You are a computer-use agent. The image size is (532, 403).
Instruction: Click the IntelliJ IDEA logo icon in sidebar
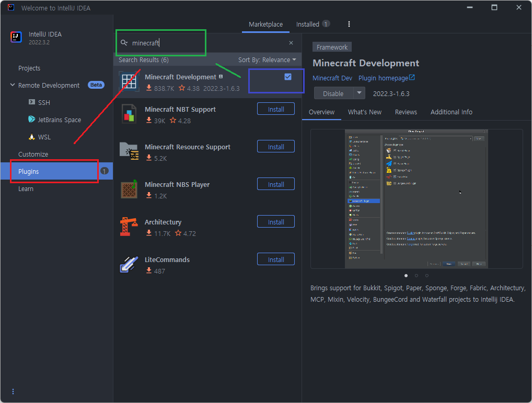(x=16, y=37)
